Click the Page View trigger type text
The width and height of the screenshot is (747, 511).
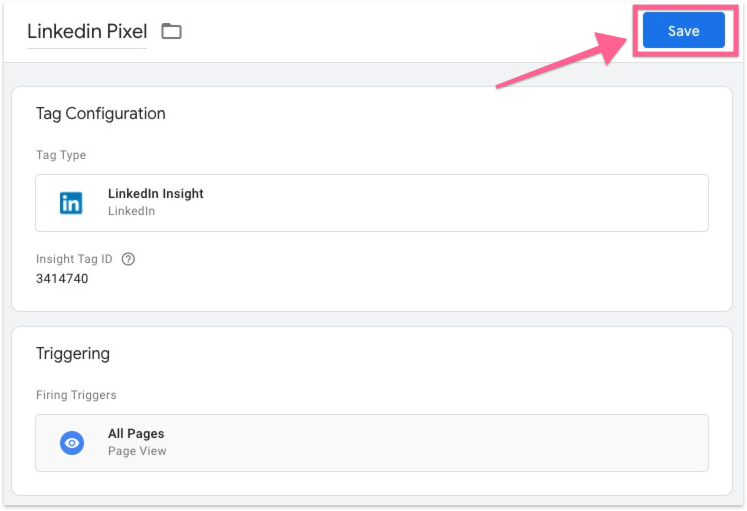click(137, 451)
